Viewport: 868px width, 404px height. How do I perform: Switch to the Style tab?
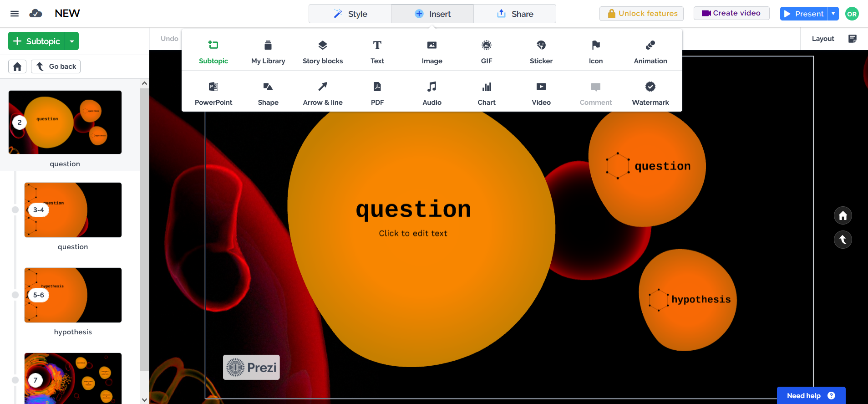pos(350,14)
